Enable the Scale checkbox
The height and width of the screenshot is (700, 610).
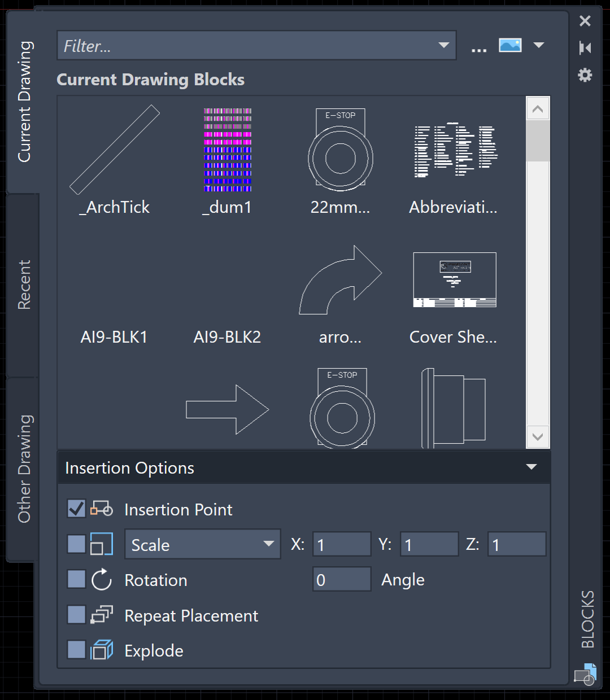click(76, 544)
